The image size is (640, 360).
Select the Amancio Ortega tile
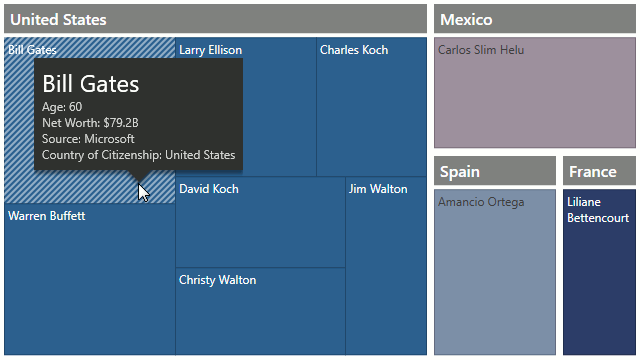click(x=495, y=272)
